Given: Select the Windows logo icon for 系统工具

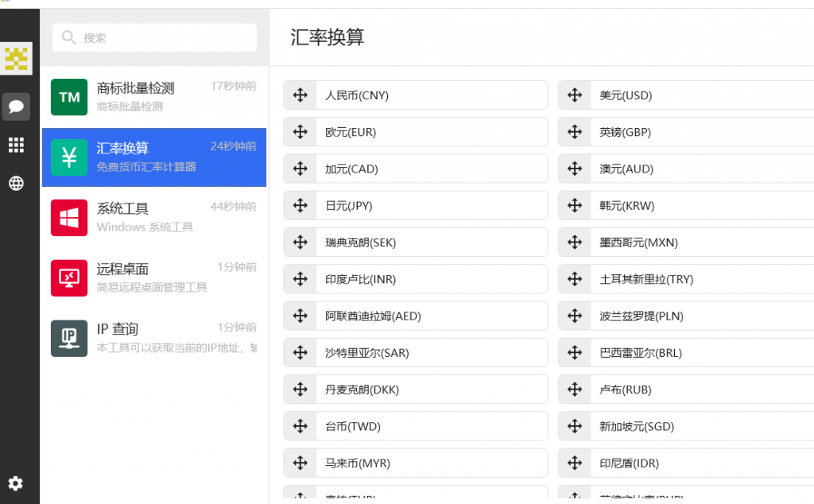Looking at the screenshot, I should coord(68,218).
